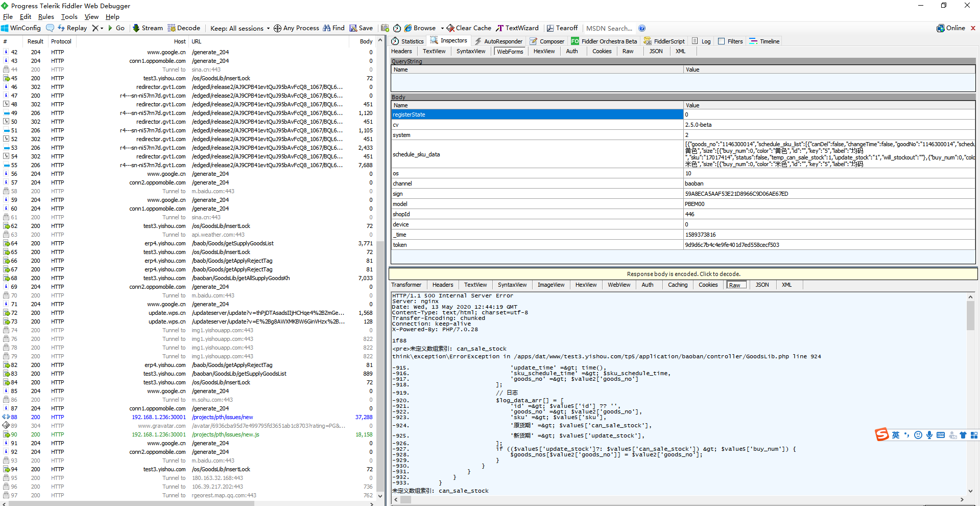Image resolution: width=980 pixels, height=506 pixels.
Task: Replay the selected sessions
Action: (72, 28)
